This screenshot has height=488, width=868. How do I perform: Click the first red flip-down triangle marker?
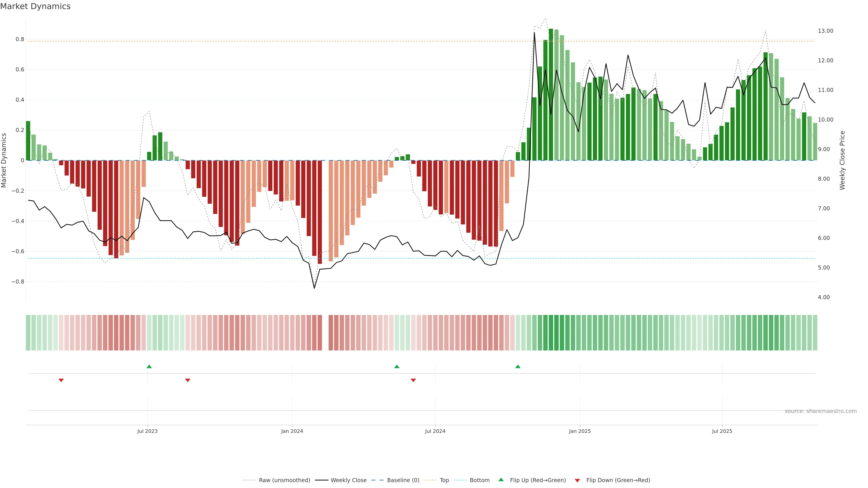tap(61, 380)
